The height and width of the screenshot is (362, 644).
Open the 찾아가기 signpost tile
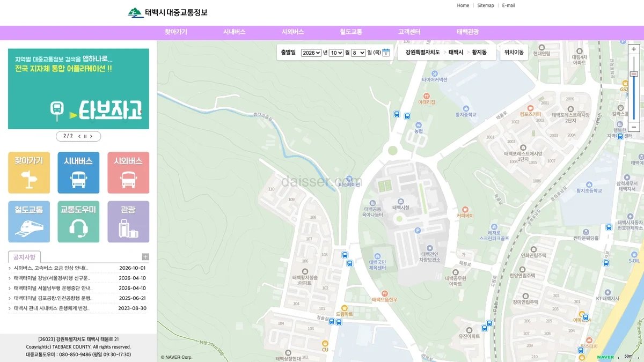tap(29, 173)
